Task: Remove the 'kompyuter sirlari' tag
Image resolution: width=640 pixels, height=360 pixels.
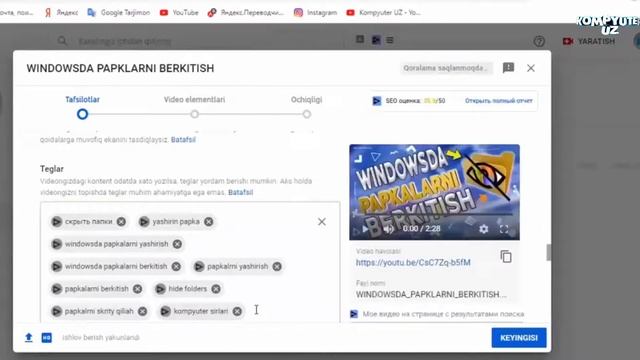Action: coord(237,311)
